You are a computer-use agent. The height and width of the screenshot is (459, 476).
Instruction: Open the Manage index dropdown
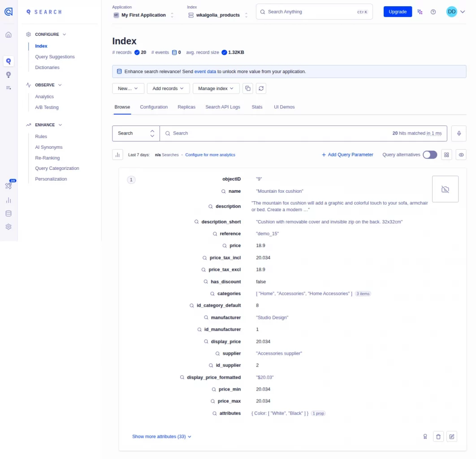(x=216, y=88)
